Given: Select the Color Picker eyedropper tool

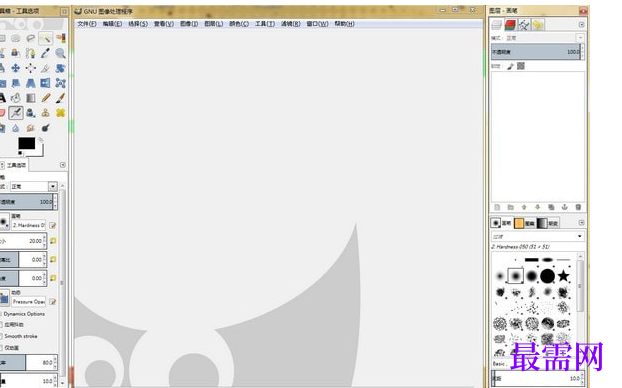Looking at the screenshot, I should point(46,53).
